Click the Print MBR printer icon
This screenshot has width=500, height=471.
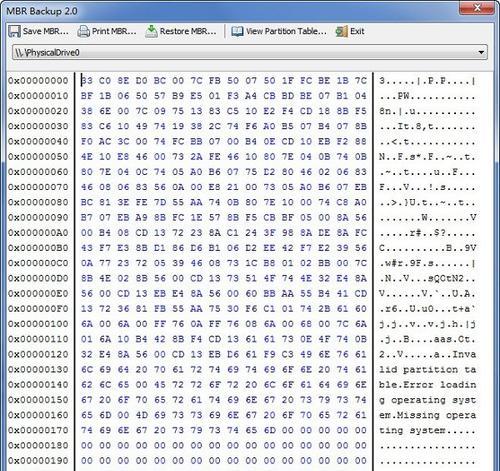[83, 31]
